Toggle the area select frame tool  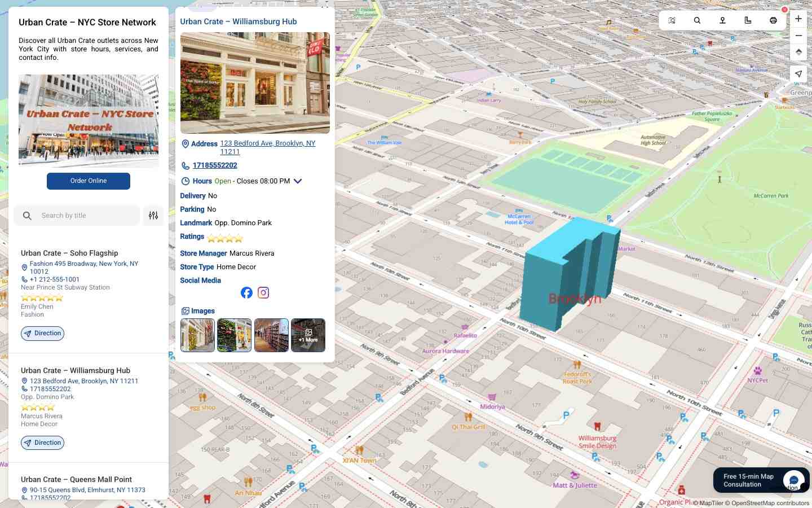pos(672,20)
